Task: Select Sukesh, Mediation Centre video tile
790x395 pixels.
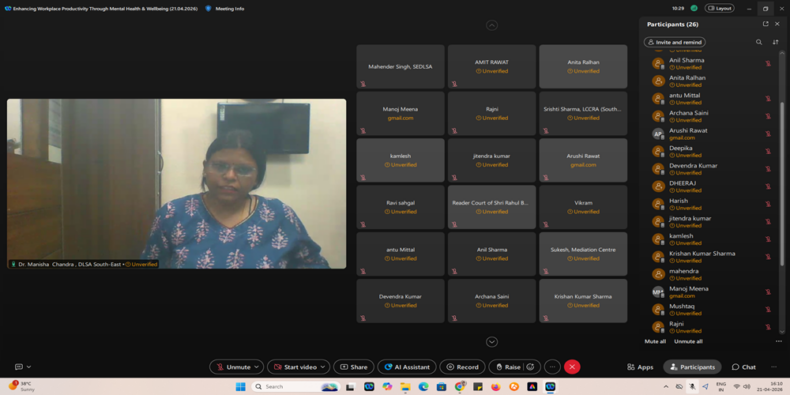Action: [x=583, y=254]
